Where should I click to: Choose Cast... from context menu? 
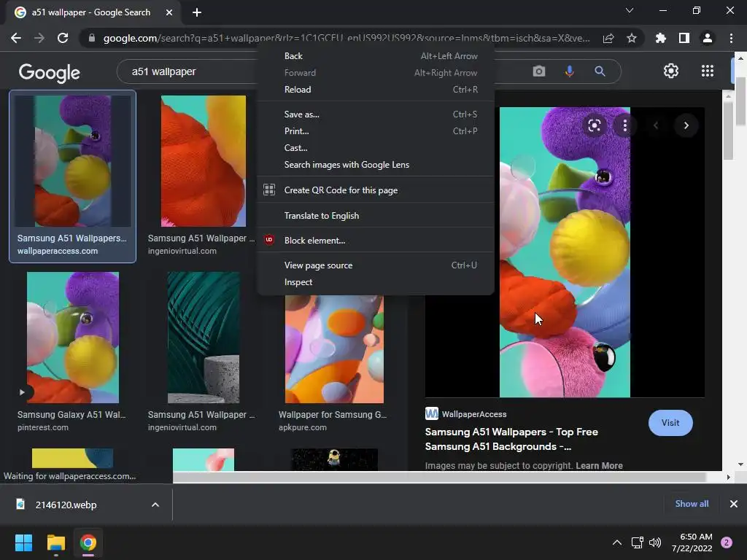coord(376,147)
